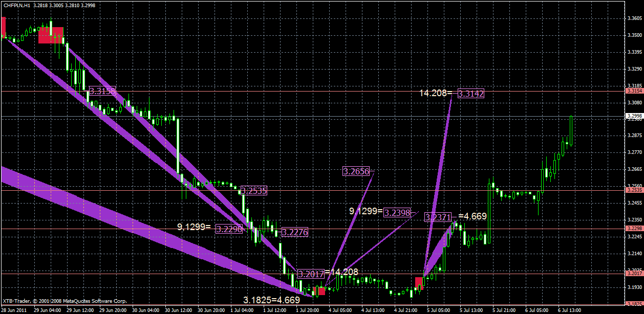Click the 3.2276 annotation label
This screenshot has height=314, width=644.
pyautogui.click(x=295, y=232)
